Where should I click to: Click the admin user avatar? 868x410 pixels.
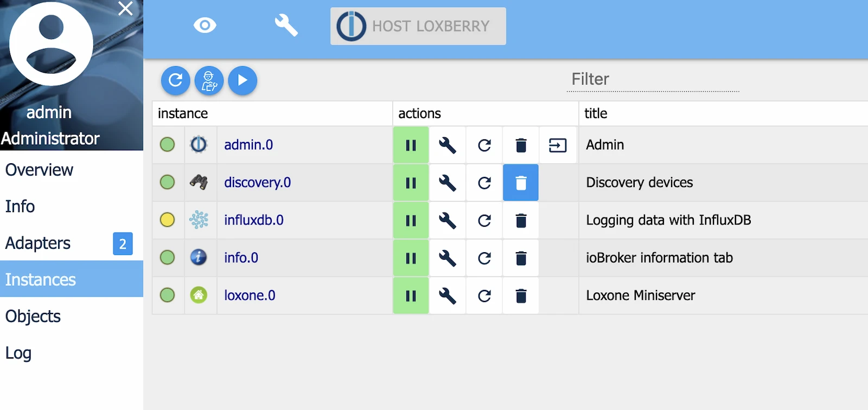pos(51,44)
